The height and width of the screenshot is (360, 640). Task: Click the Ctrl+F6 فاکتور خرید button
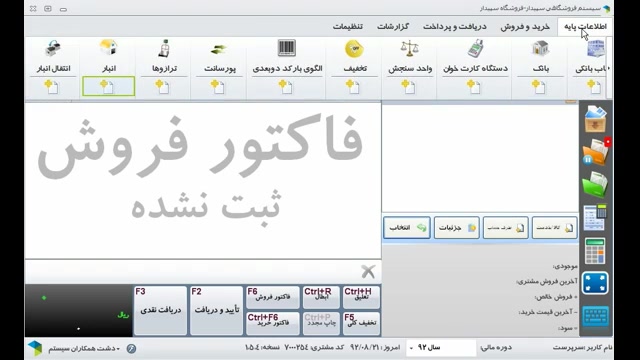tap(273, 323)
